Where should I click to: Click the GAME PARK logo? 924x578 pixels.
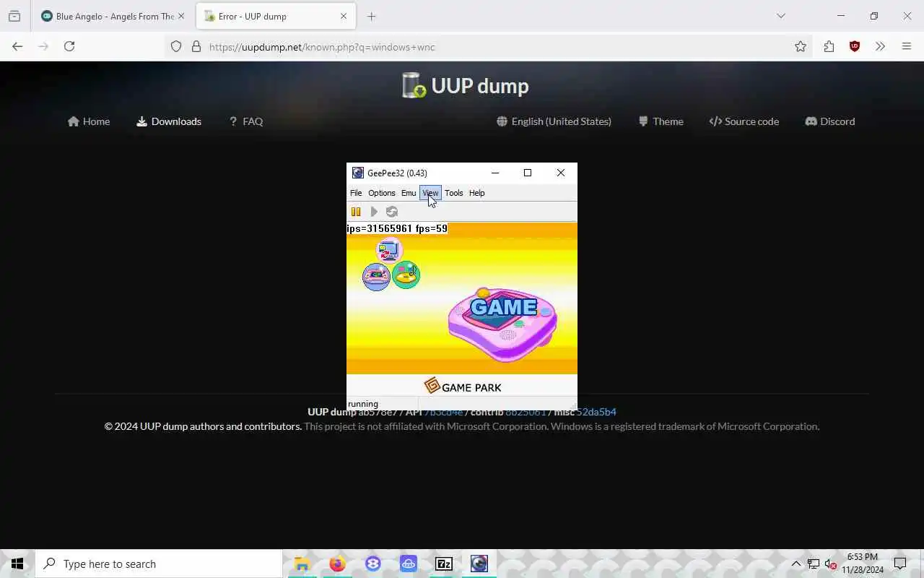tap(463, 386)
